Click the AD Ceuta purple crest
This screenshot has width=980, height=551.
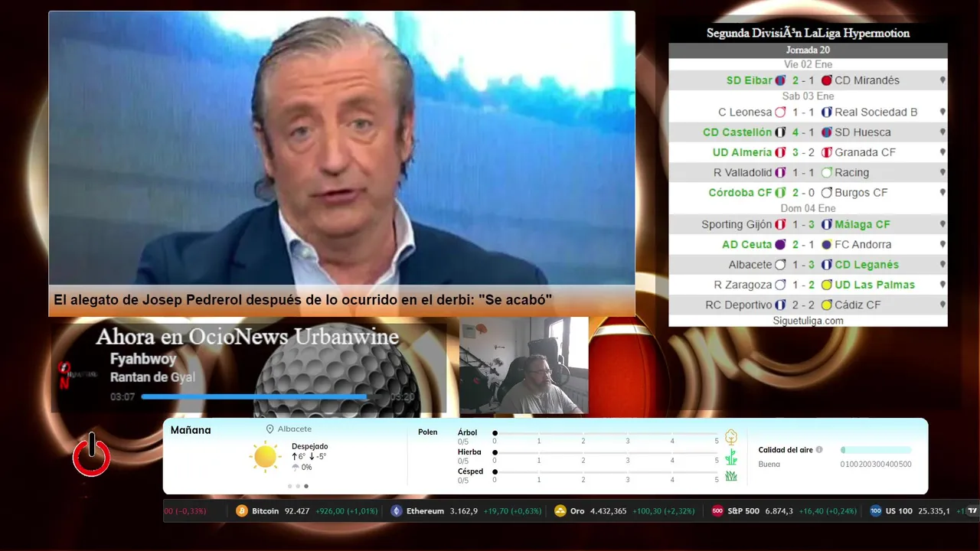[780, 245]
